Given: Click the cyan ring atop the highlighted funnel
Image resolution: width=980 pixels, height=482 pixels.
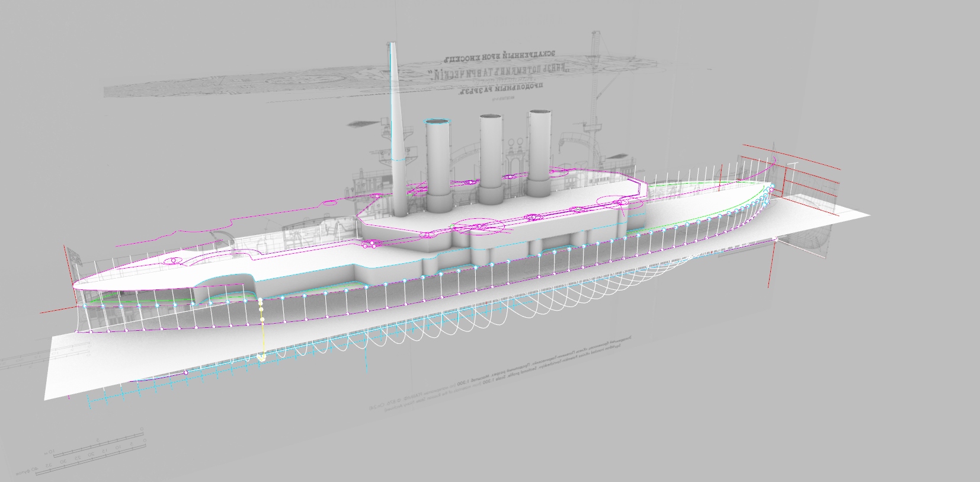Looking at the screenshot, I should [438, 121].
